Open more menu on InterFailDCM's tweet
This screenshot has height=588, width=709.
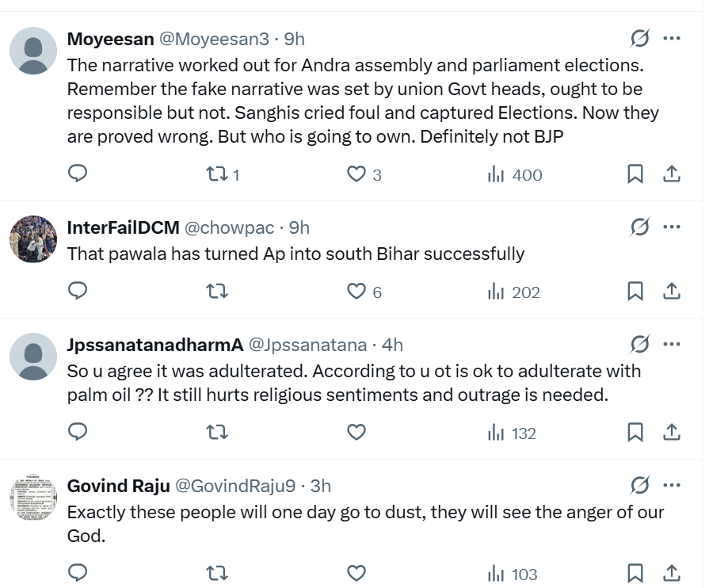click(672, 227)
